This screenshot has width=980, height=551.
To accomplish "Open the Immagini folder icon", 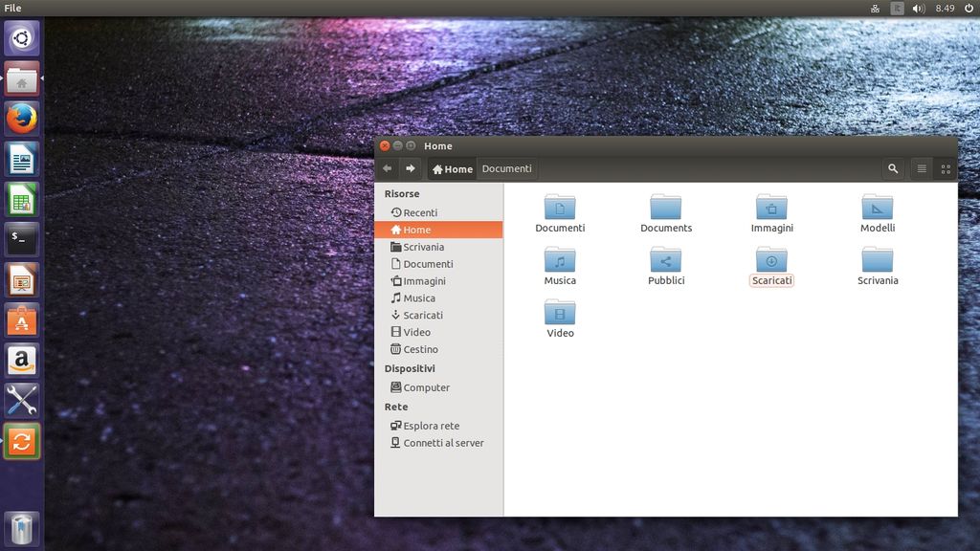I will point(771,208).
